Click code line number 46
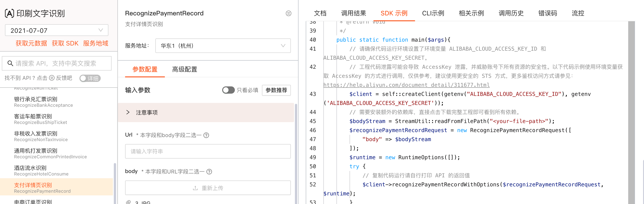Image resolution: width=644 pixels, height=204 pixels. pos(313,130)
